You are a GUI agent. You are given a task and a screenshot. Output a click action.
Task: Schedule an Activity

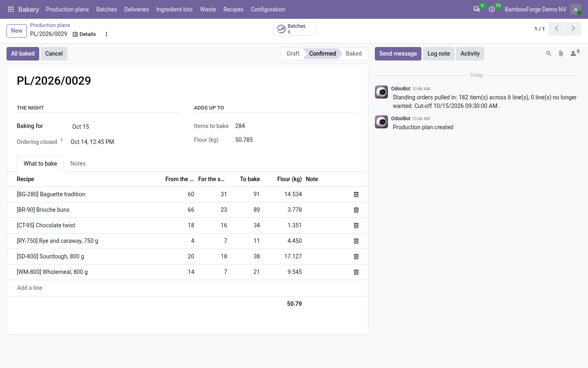click(470, 54)
